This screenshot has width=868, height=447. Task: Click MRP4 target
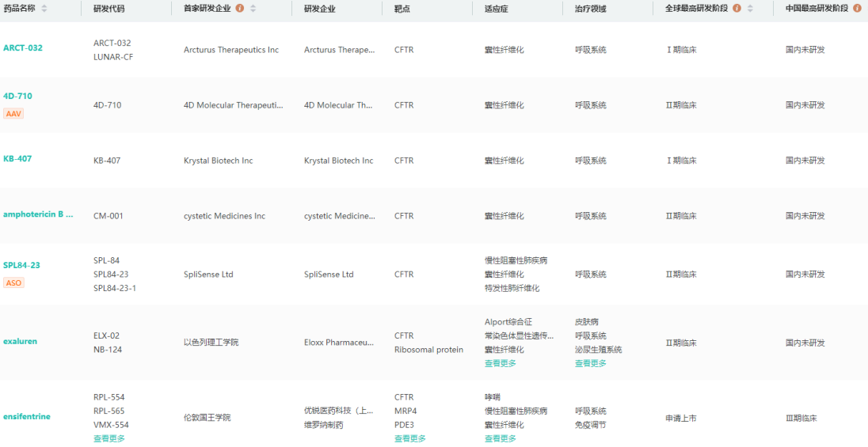pos(404,411)
